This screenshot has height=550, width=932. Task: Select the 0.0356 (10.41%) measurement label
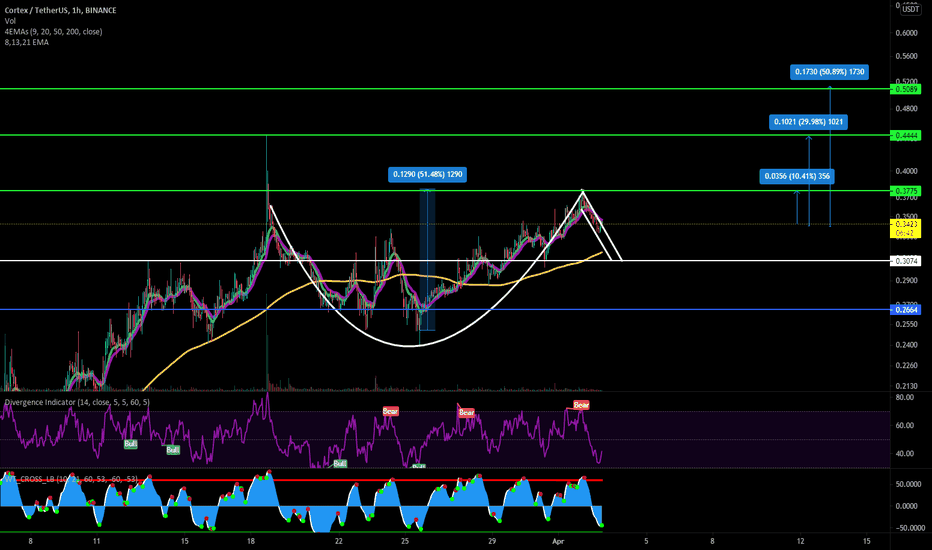(797, 176)
